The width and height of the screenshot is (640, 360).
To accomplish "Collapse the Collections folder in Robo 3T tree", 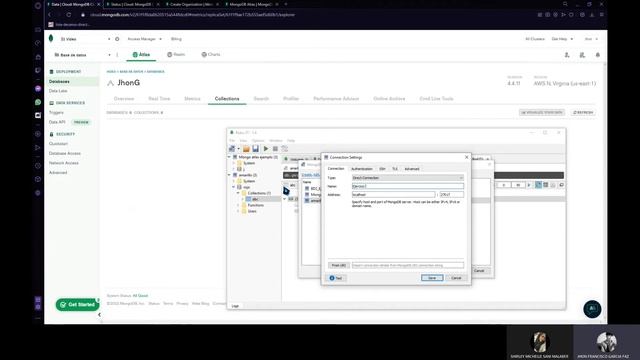I will click(x=238, y=193).
